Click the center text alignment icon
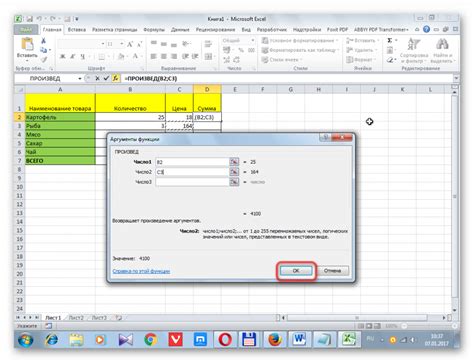Screen dimensions: 474x362 click(164, 56)
